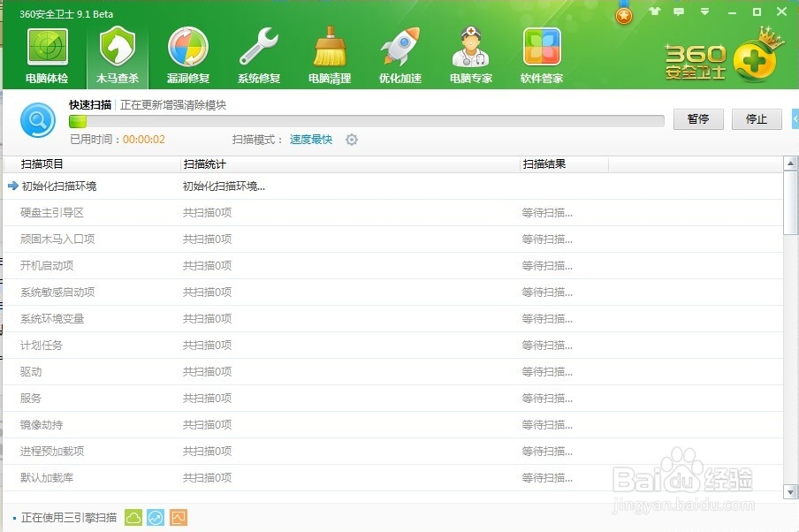Screen dimensions: 799x532
Task: Click the 正在更新增强清除模块 status text
Action: point(173,105)
